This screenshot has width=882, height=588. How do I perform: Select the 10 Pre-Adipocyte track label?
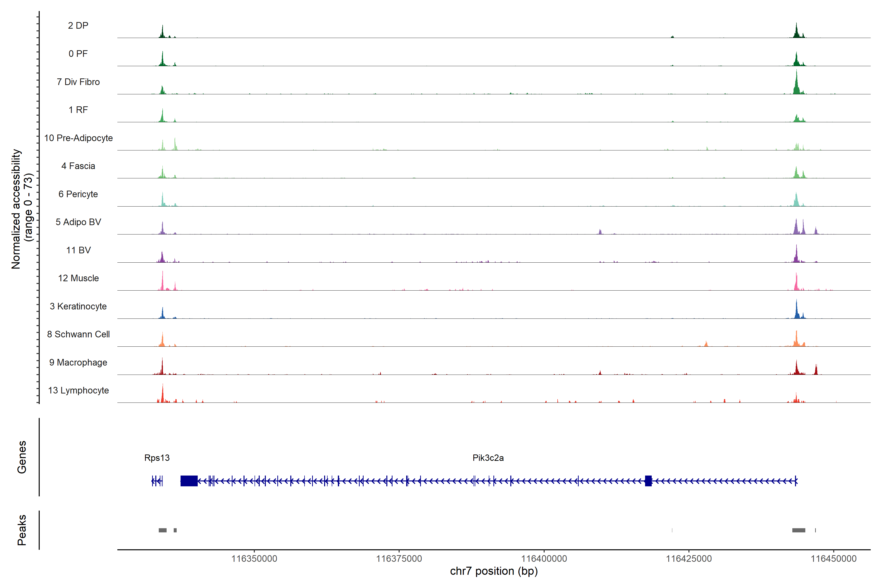(x=78, y=138)
